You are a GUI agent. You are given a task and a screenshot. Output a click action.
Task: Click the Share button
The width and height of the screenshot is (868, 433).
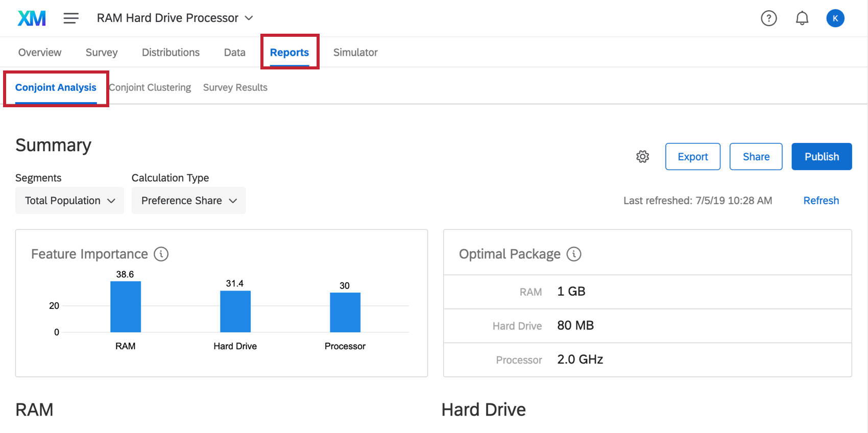coord(756,157)
